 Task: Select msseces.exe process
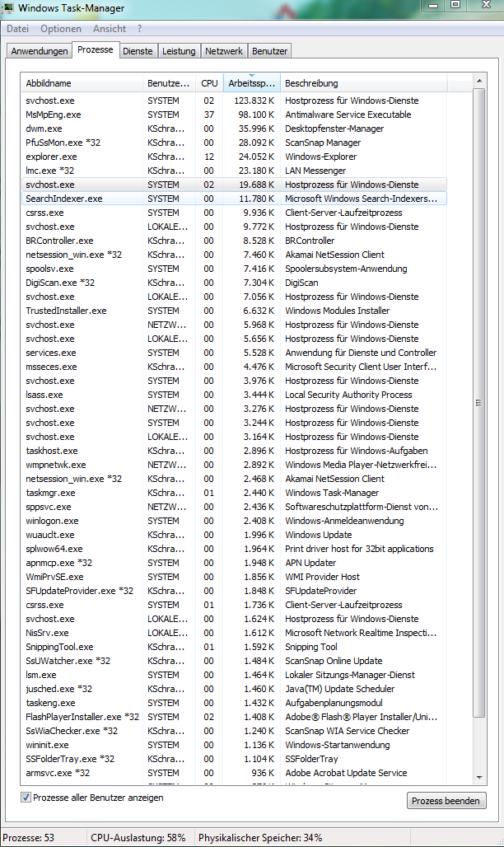pyautogui.click(x=234, y=367)
